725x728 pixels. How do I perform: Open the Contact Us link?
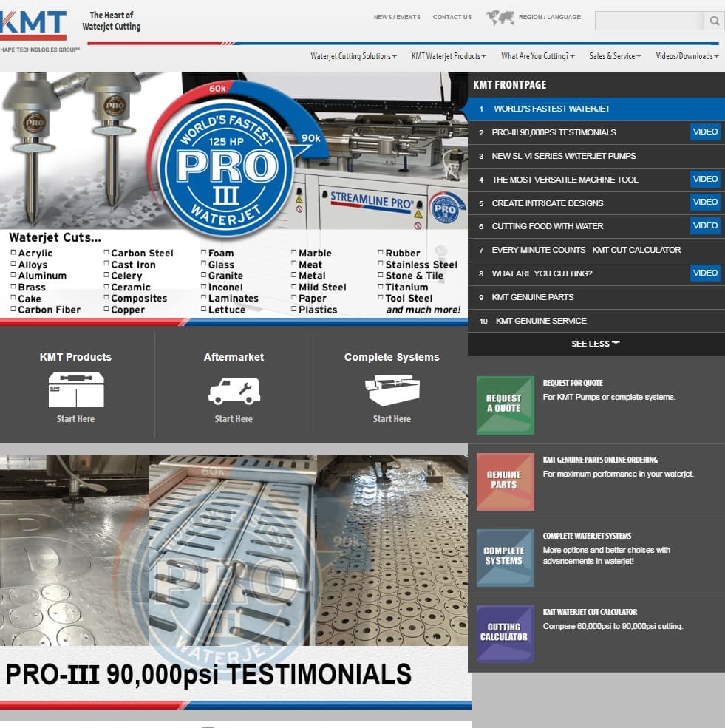tap(452, 17)
